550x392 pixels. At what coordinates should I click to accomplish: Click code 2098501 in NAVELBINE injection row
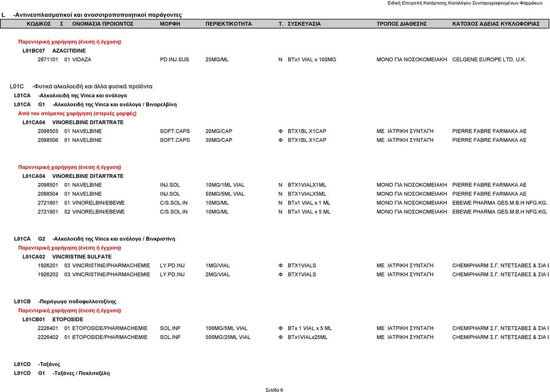48,185
